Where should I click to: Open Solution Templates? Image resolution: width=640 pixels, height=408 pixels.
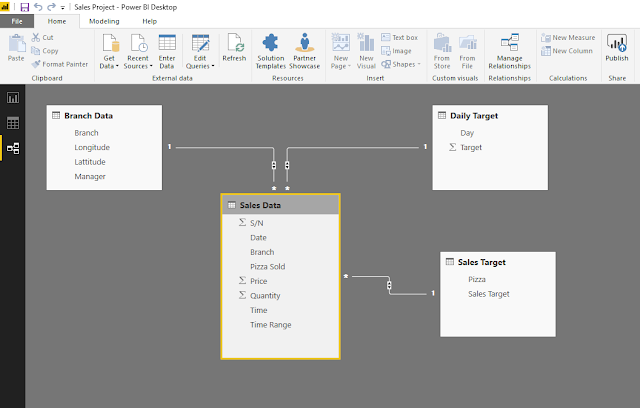[271, 51]
